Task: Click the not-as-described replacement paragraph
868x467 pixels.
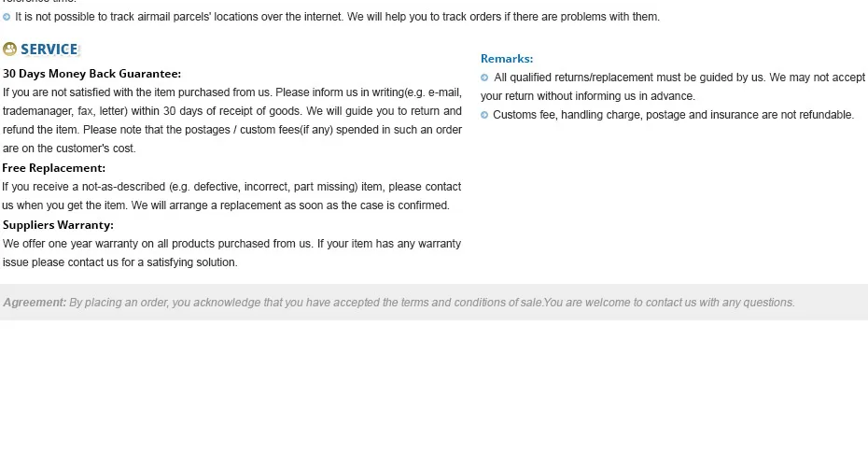Action: tap(231, 196)
